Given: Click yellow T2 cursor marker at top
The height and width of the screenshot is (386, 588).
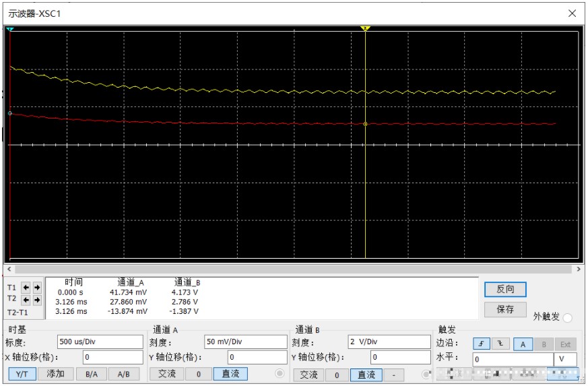Looking at the screenshot, I should click(365, 29).
